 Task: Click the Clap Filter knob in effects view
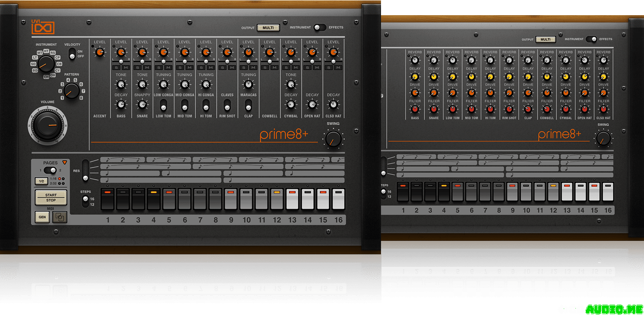tap(528, 109)
